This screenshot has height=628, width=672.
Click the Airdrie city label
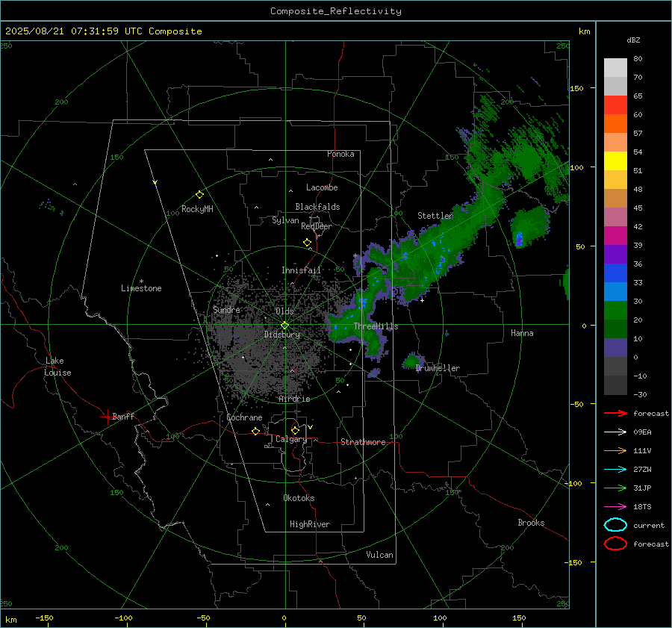pyautogui.click(x=294, y=399)
